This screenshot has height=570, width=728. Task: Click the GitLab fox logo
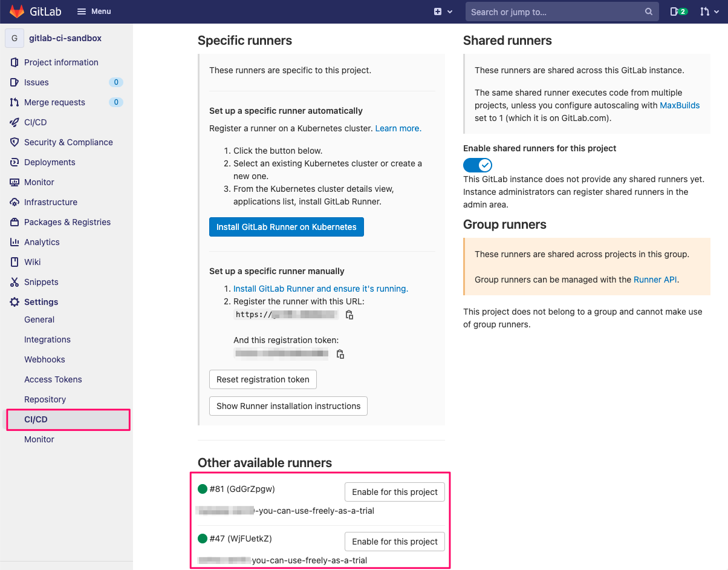(17, 11)
